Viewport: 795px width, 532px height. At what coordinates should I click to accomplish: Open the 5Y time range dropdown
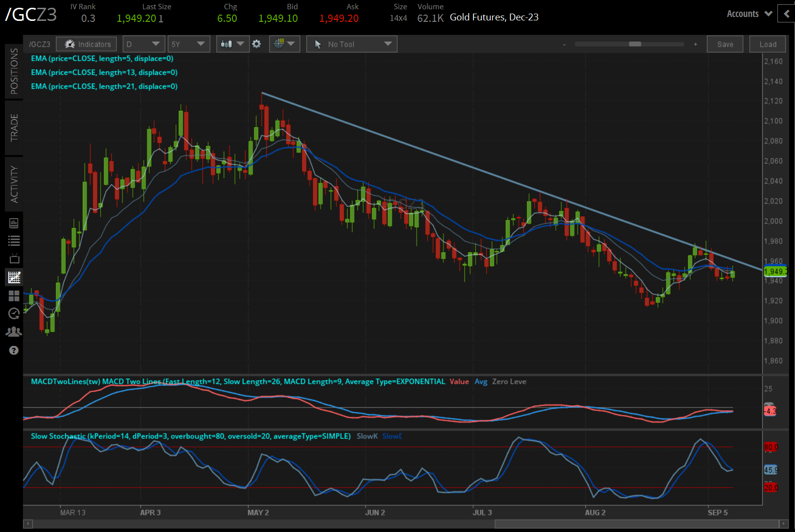pyautogui.click(x=188, y=44)
